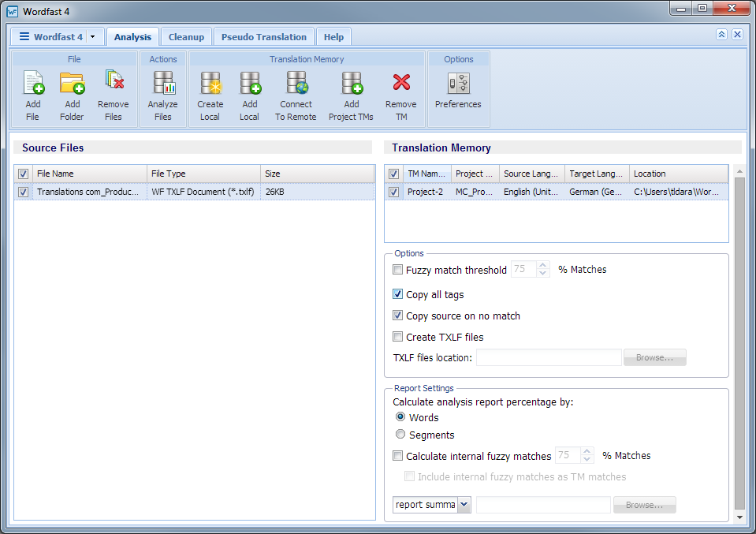Image resolution: width=756 pixels, height=534 pixels.
Task: Select the MC_Pro... project cell
Action: pyautogui.click(x=475, y=192)
